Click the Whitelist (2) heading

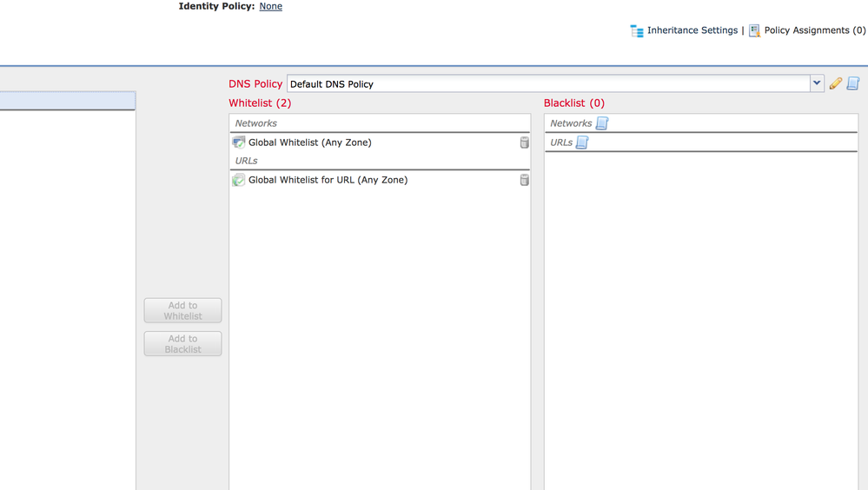(x=260, y=103)
